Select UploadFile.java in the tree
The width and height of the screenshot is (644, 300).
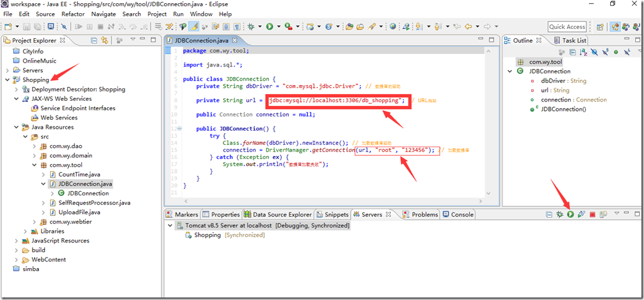pyautogui.click(x=80, y=212)
